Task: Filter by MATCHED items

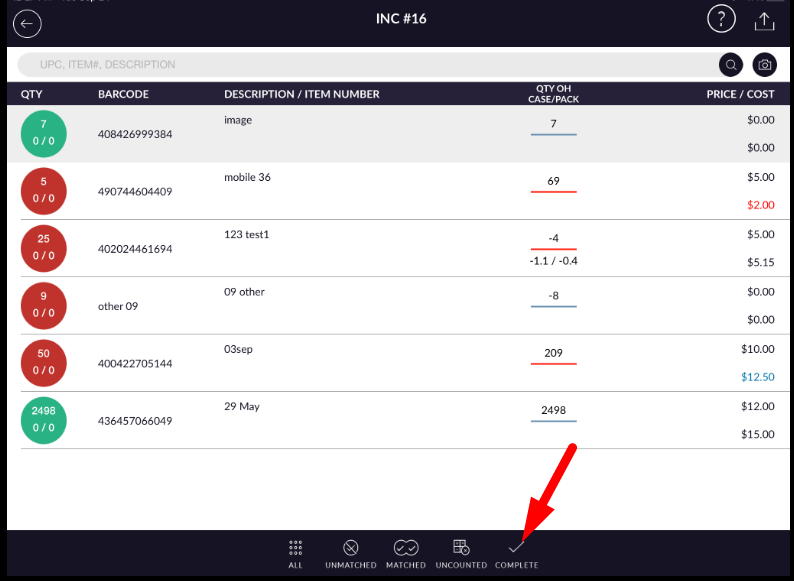Action: [x=406, y=554]
